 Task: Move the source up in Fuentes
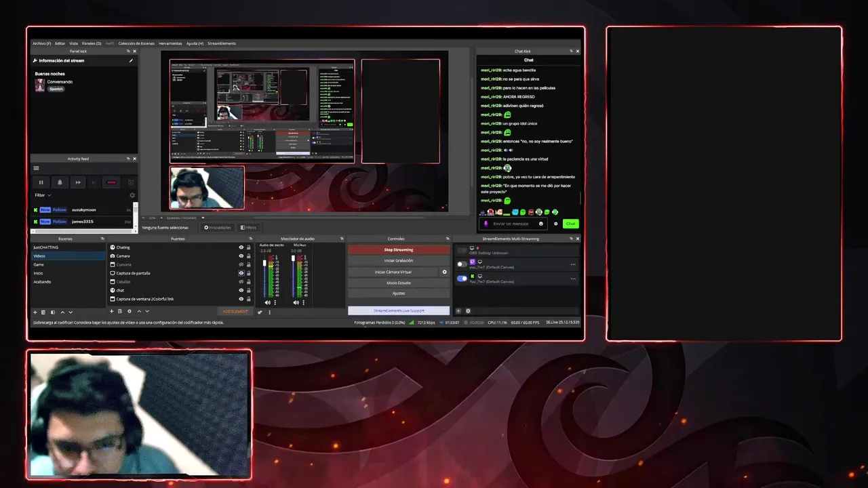click(x=139, y=311)
